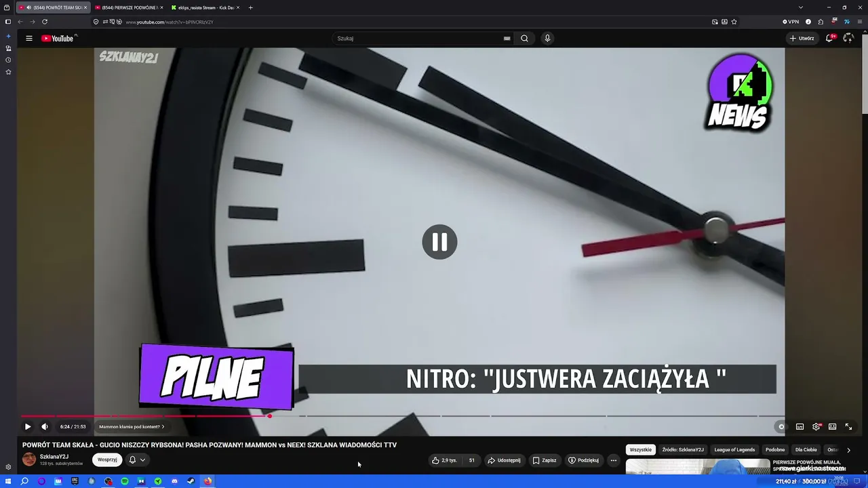Click the Podziękuj thanks button
The image size is (868, 488).
[x=584, y=460]
